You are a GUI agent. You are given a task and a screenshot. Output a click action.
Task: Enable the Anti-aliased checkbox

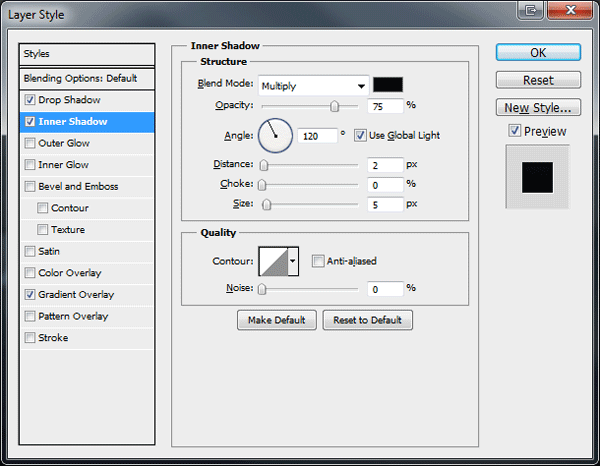pyautogui.click(x=318, y=261)
